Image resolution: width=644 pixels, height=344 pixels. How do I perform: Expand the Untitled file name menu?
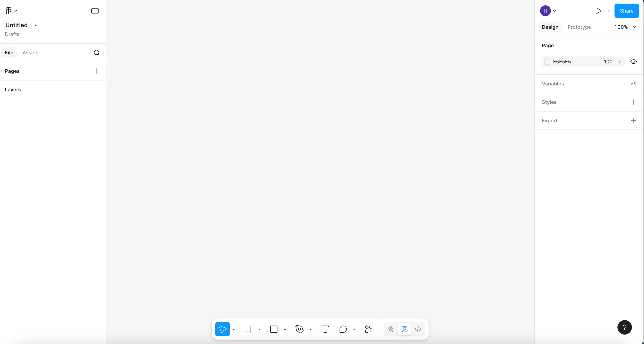(36, 25)
